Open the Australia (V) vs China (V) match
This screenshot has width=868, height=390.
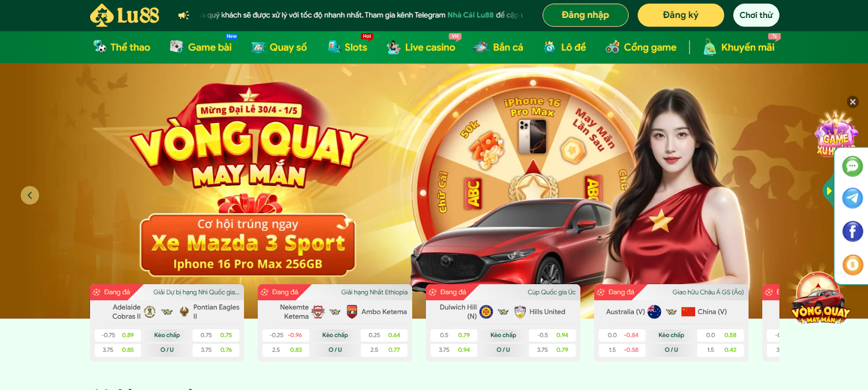671,312
